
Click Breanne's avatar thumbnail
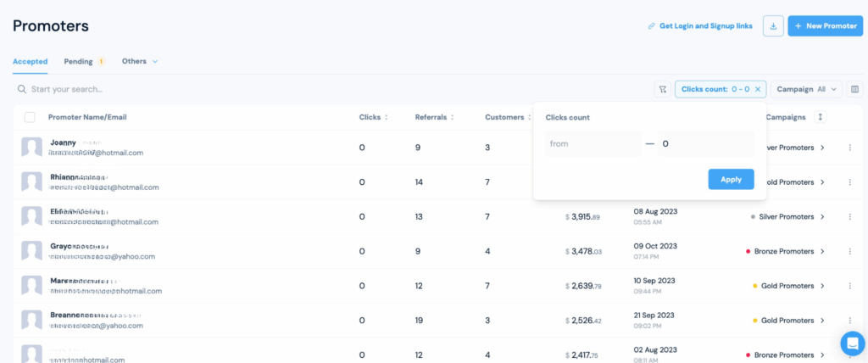[31, 321]
